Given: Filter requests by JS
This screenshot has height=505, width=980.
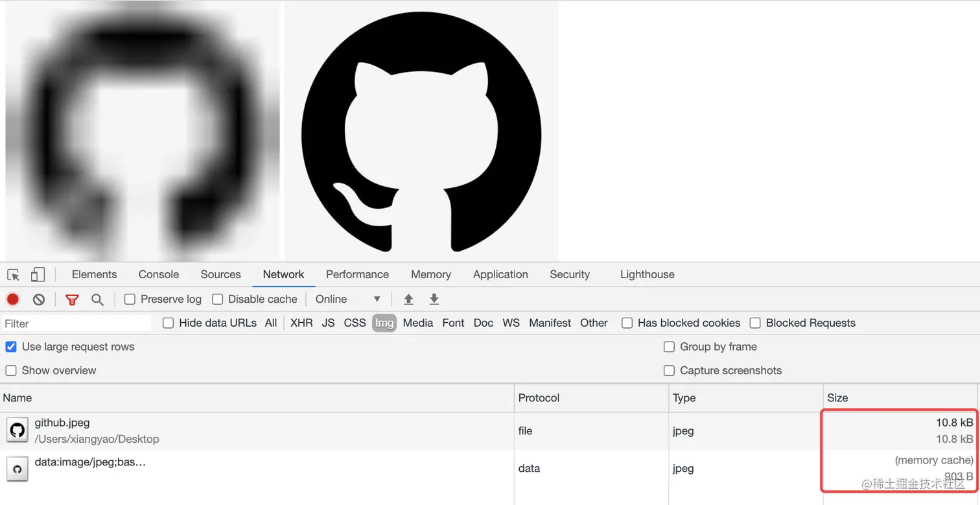Looking at the screenshot, I should tap(329, 323).
